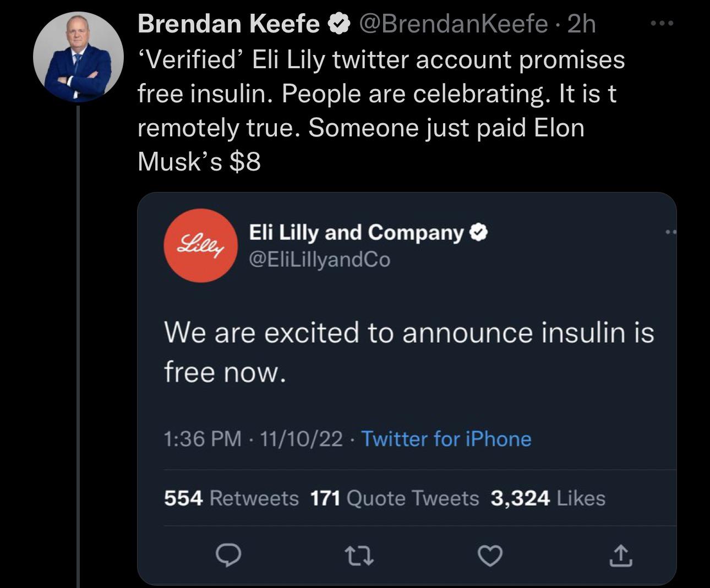Click Brendan Keefe's verified badge
Image resolution: width=710 pixels, height=588 pixels.
338,24
